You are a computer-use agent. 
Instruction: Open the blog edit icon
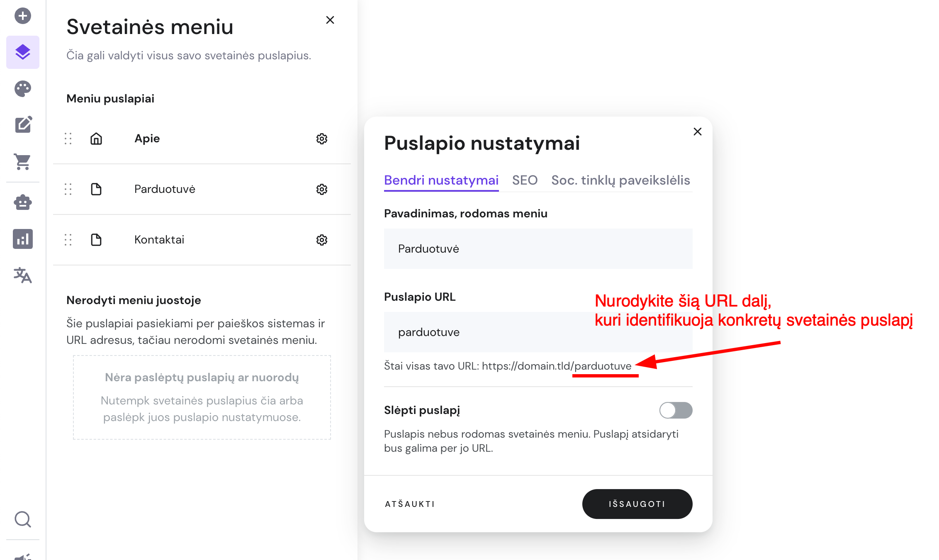(x=23, y=124)
